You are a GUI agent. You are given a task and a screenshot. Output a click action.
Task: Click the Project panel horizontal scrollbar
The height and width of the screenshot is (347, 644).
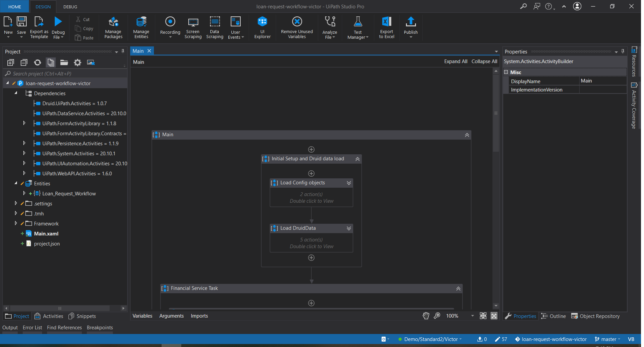[60, 308]
